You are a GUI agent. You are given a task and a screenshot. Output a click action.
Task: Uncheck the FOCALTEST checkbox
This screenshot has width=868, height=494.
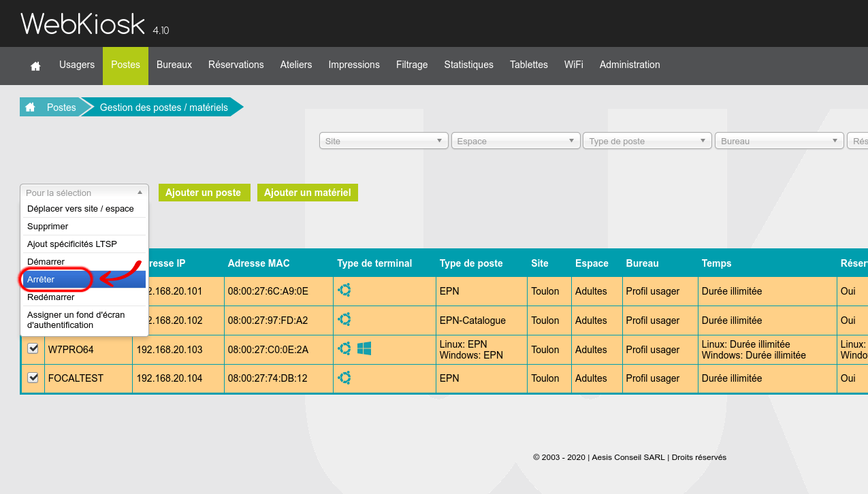[x=33, y=377]
